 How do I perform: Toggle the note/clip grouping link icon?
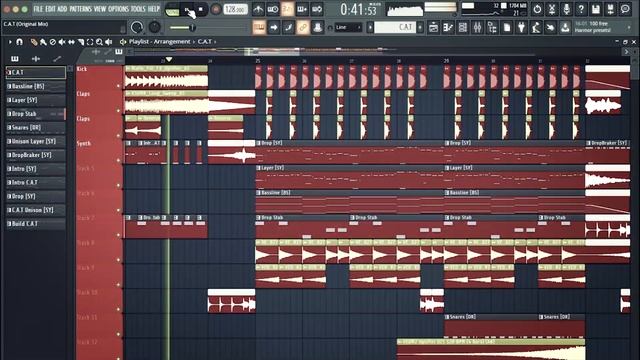point(302,27)
